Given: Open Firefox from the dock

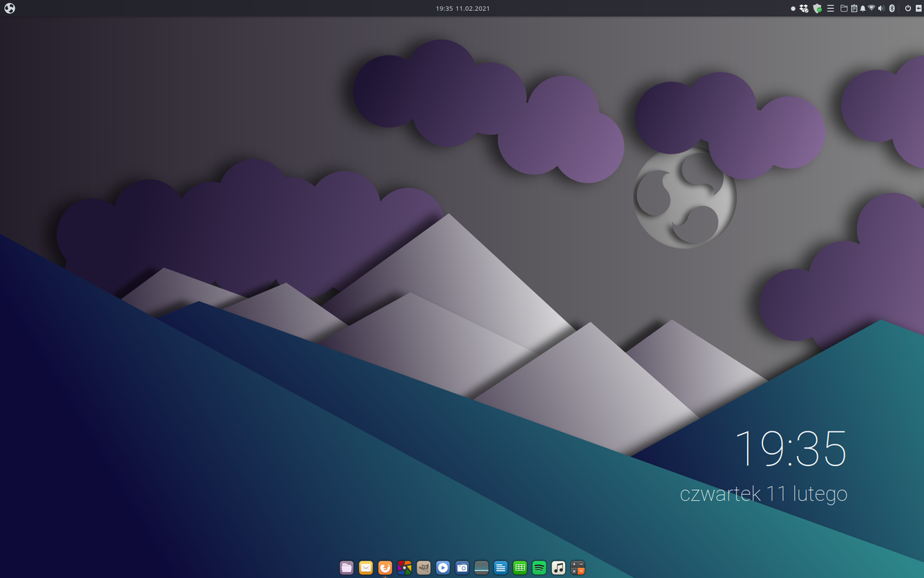Looking at the screenshot, I should [385, 568].
